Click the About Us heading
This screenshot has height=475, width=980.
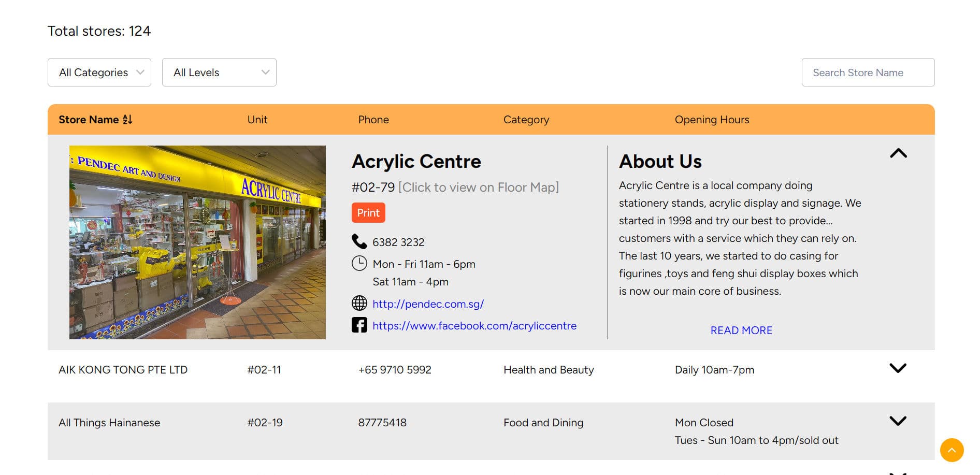pos(660,162)
